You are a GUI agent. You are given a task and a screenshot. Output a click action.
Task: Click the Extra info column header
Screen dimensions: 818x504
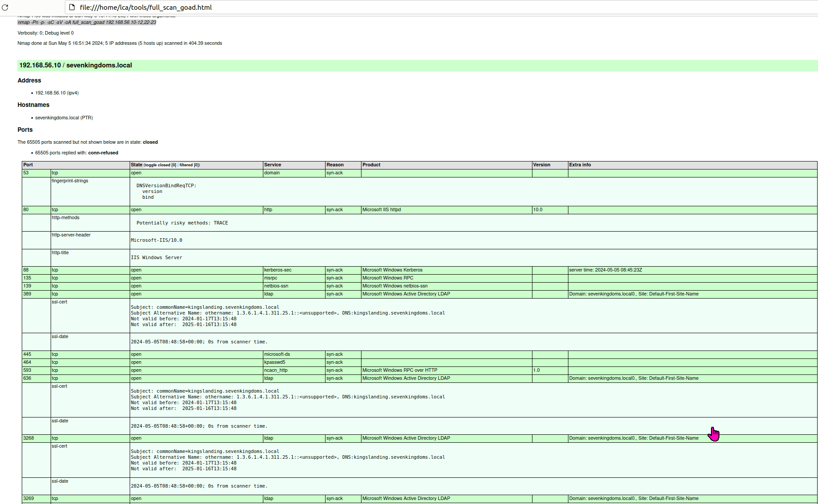click(x=692, y=165)
